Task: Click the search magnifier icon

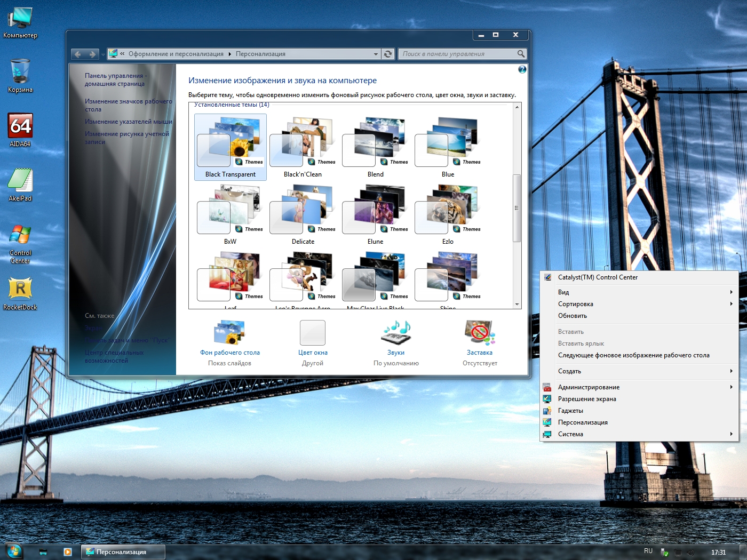Action: click(521, 54)
